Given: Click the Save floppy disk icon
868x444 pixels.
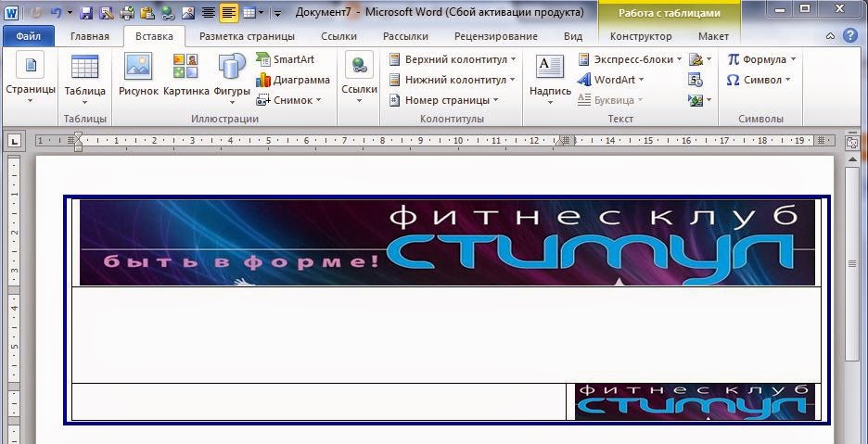Looking at the screenshot, I should click(x=86, y=12).
